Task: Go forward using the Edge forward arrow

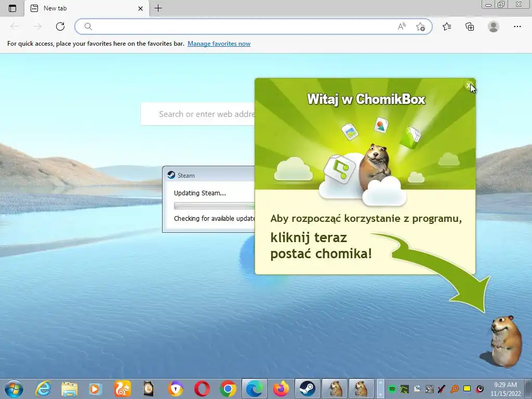Action: (37, 26)
